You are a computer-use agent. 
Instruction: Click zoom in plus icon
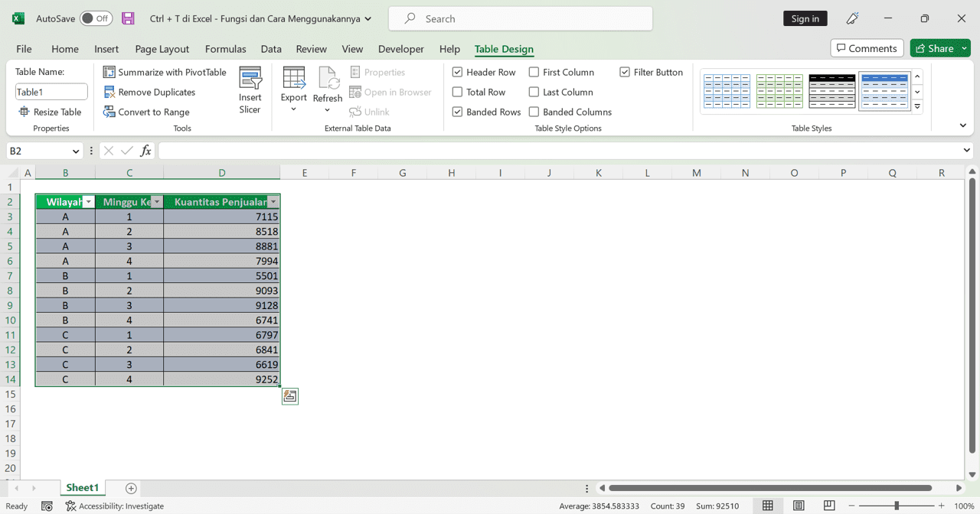point(941,506)
